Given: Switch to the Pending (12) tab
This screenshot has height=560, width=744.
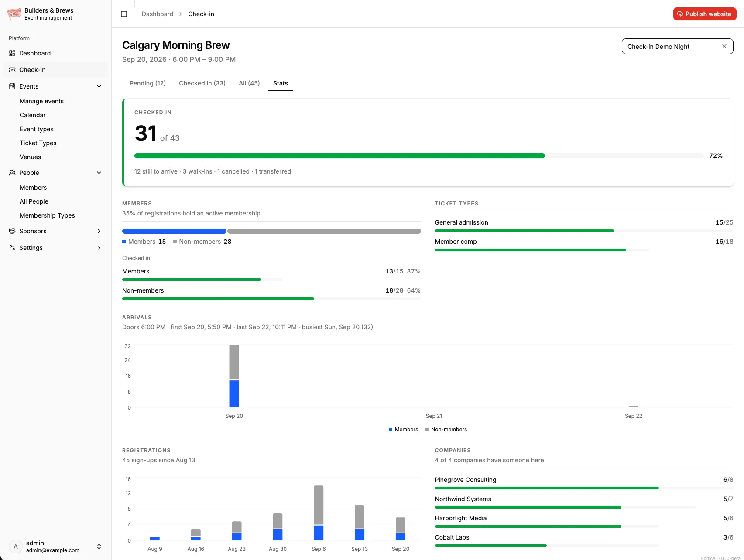Looking at the screenshot, I should [x=147, y=83].
